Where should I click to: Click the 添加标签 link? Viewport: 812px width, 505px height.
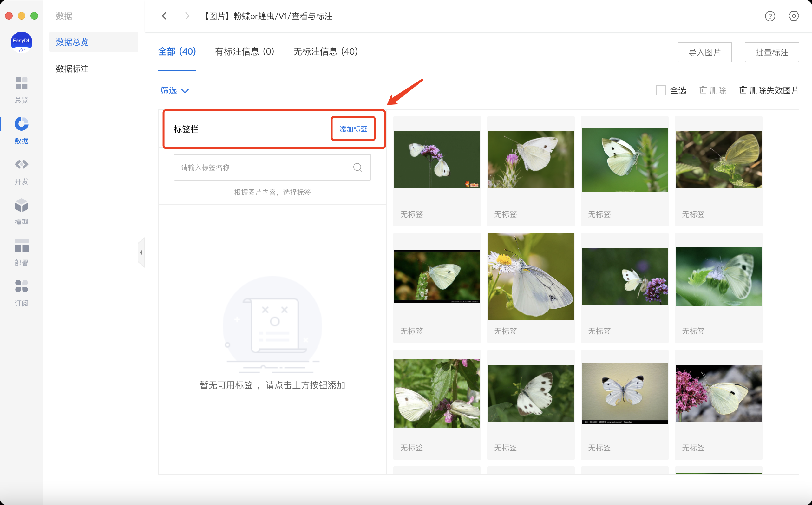click(353, 129)
